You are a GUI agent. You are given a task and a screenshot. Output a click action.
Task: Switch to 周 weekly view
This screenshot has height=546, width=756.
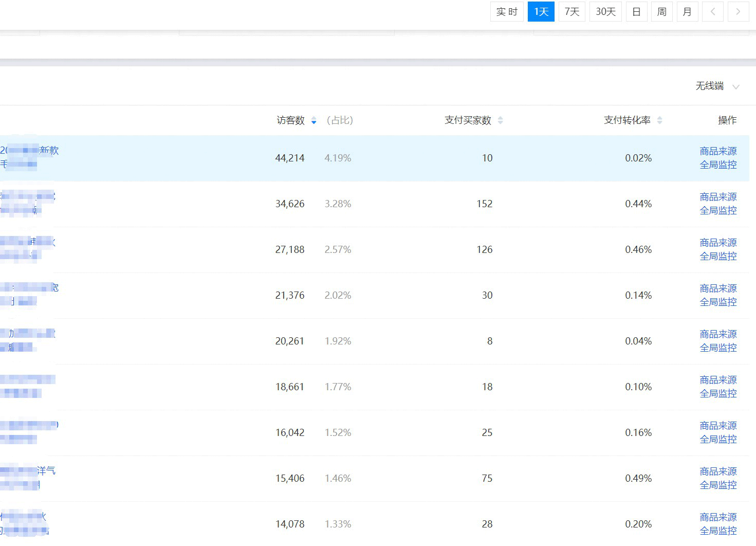pos(661,12)
